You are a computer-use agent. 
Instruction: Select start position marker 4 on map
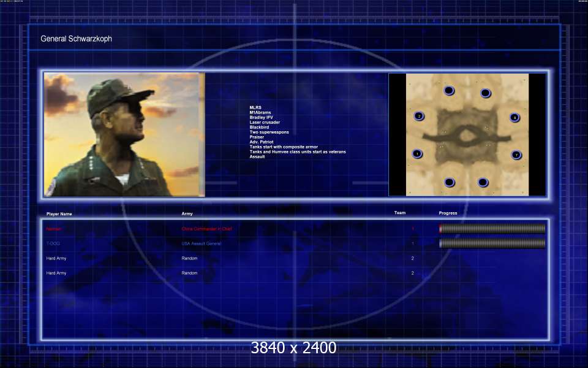[514, 118]
